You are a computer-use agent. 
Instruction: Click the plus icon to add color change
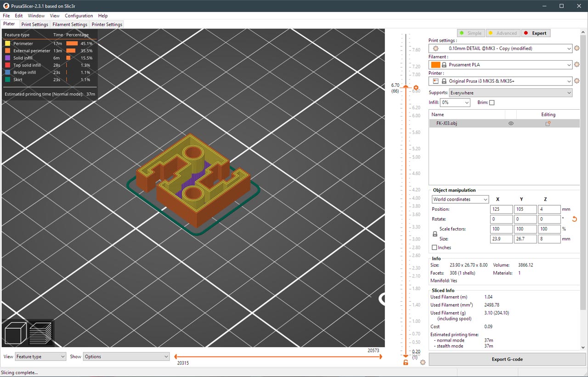(x=416, y=88)
